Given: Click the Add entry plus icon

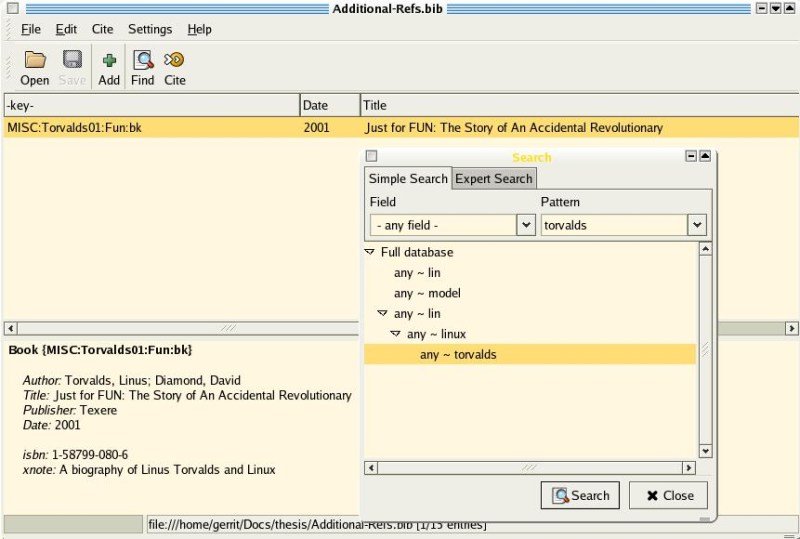Looking at the screenshot, I should click(x=109, y=60).
